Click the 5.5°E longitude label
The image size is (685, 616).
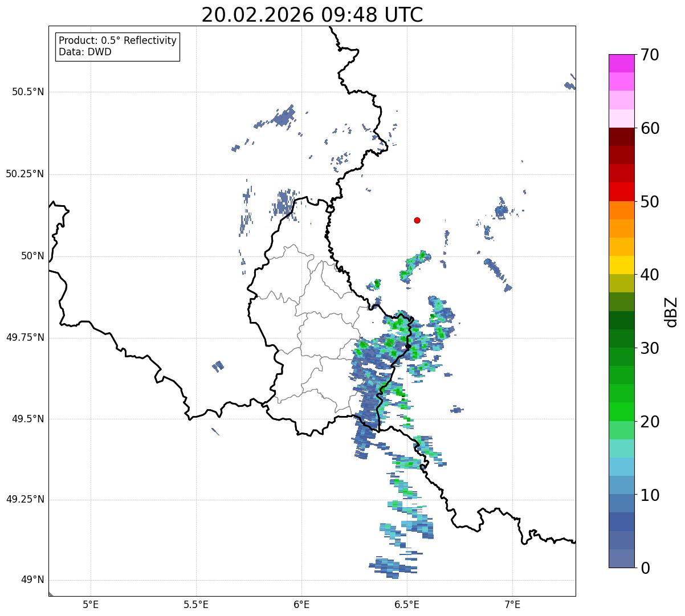click(196, 604)
